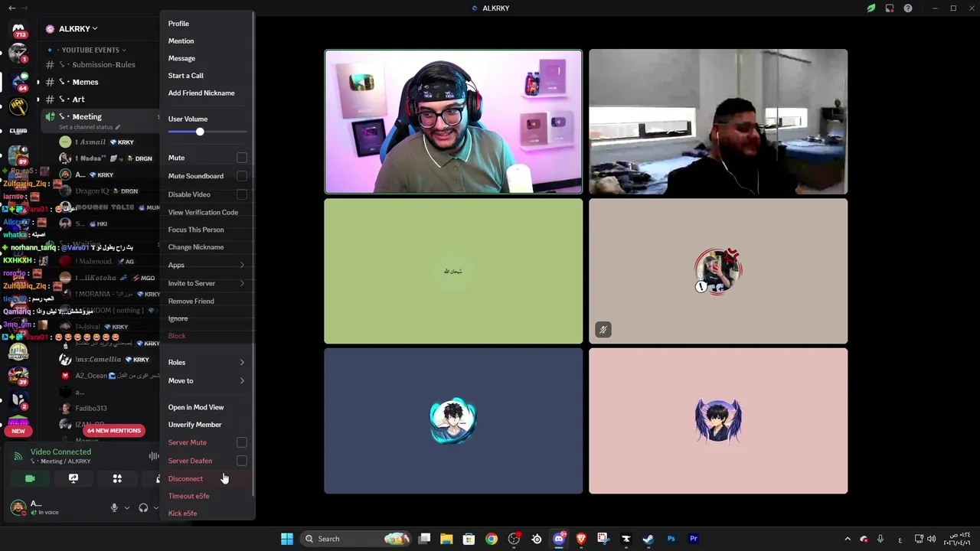Mute your microphone in the user panel
This screenshot has height=551, width=980.
[x=114, y=507]
